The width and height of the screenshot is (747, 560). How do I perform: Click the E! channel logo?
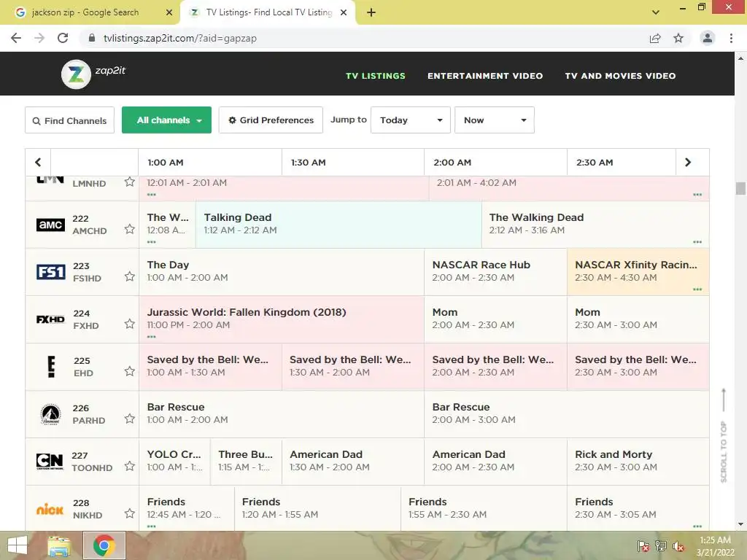[x=52, y=367]
